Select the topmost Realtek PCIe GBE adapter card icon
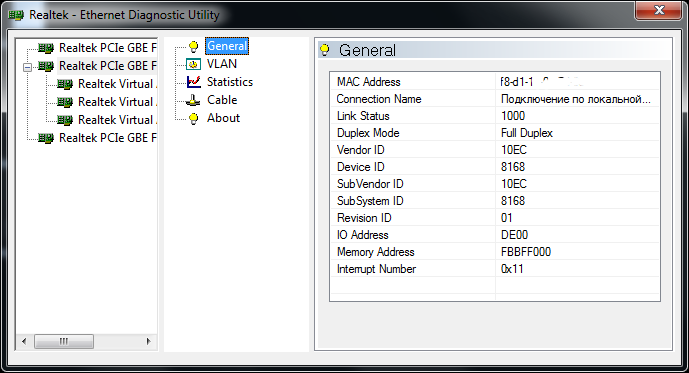The width and height of the screenshot is (689, 373). [x=46, y=48]
